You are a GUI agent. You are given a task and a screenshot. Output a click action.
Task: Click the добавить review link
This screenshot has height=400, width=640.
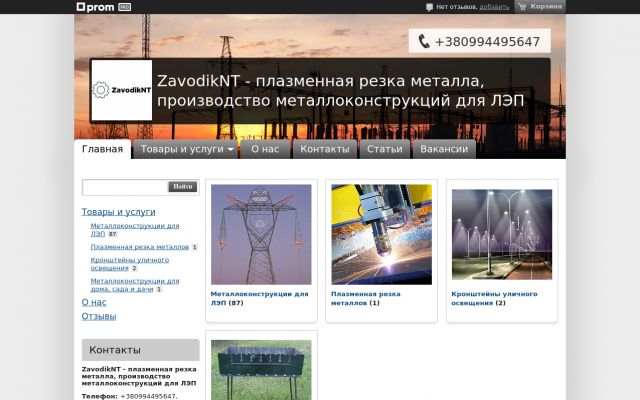click(494, 7)
